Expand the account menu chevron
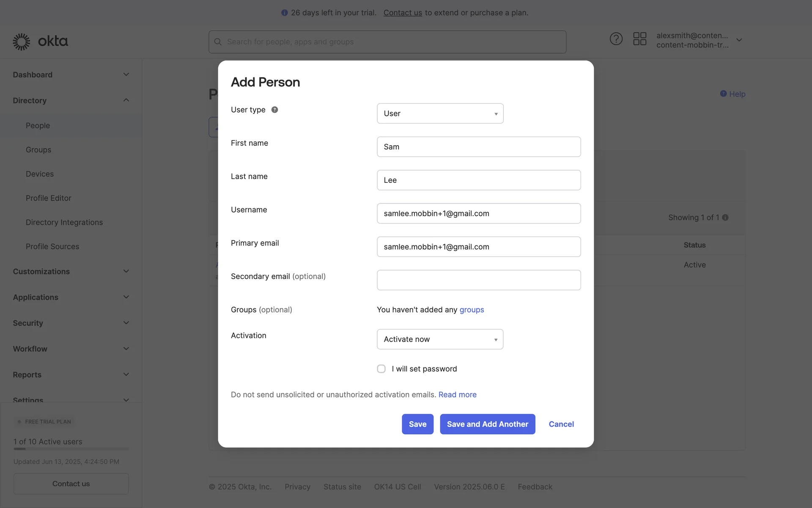Screen dimensions: 812x508 tap(739, 40)
